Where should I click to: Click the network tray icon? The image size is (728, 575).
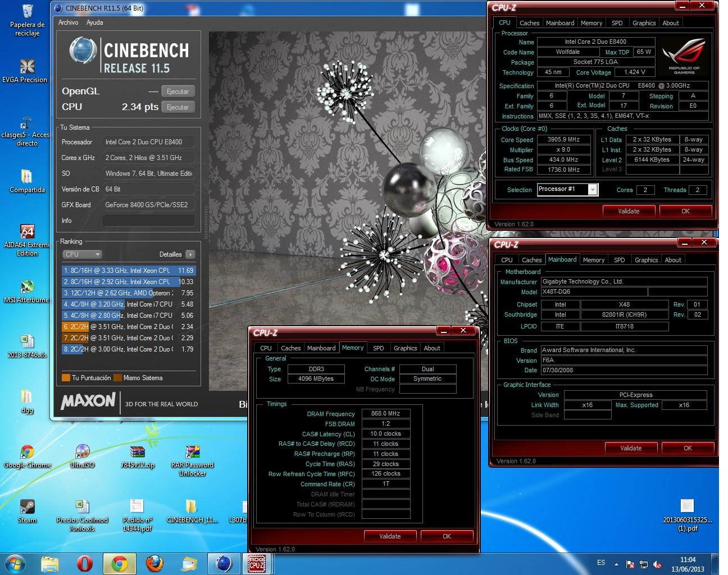[x=644, y=564]
